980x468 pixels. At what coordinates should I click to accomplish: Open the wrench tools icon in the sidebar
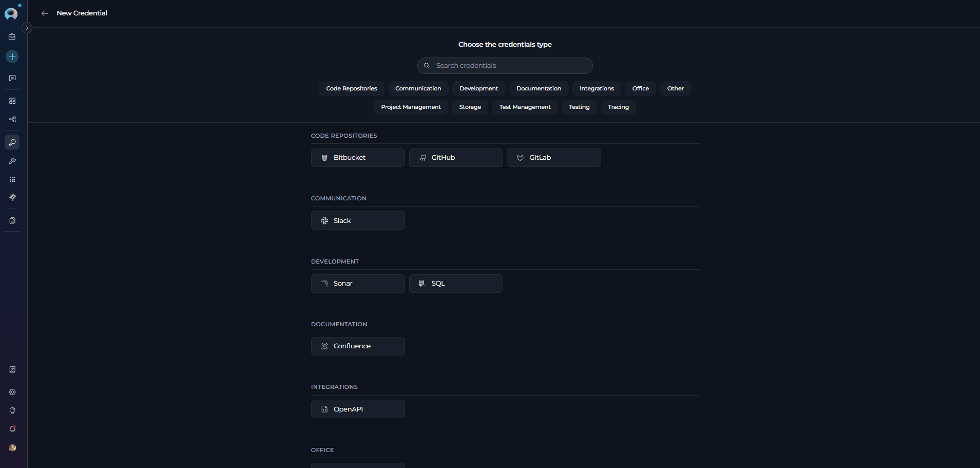(12, 161)
